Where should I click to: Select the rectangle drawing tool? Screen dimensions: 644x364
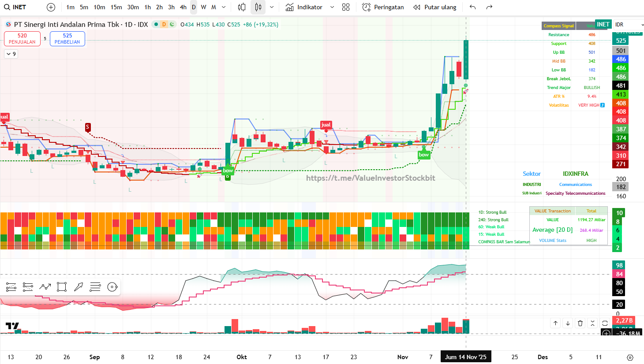tap(62, 287)
